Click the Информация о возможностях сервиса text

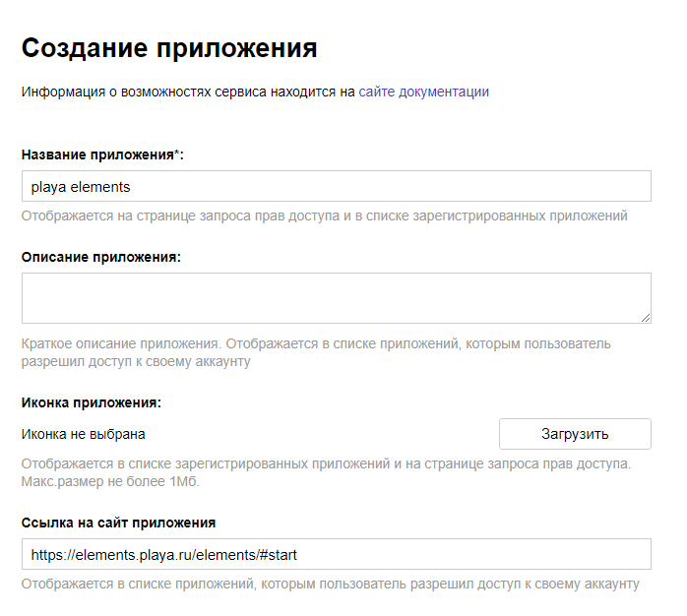(187, 92)
